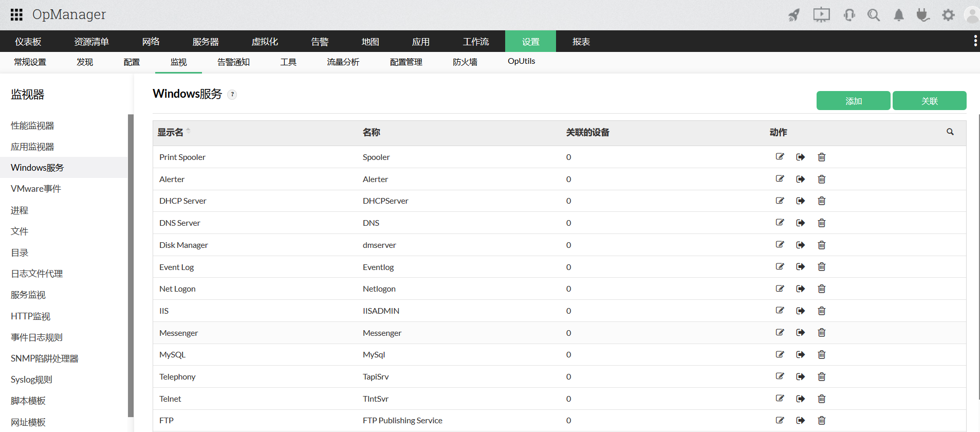The image size is (980, 432).
Task: Delete the Messenger service entry
Action: (x=822, y=332)
